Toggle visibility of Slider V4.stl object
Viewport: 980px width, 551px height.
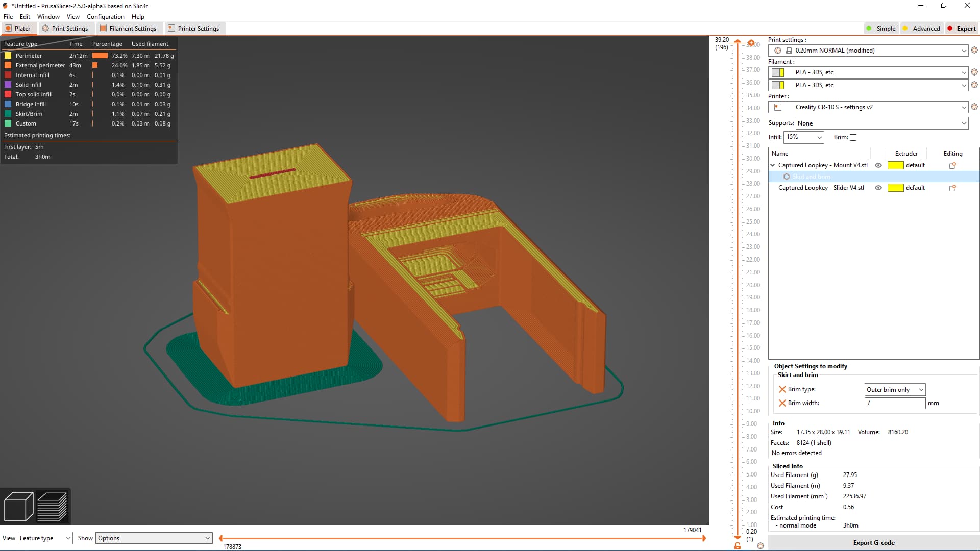click(x=878, y=188)
